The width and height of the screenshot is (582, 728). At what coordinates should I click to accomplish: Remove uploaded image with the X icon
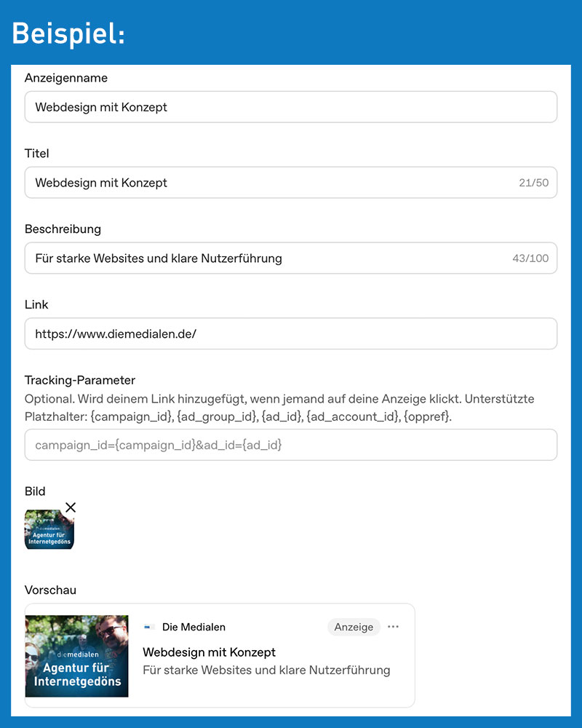pyautogui.click(x=71, y=507)
